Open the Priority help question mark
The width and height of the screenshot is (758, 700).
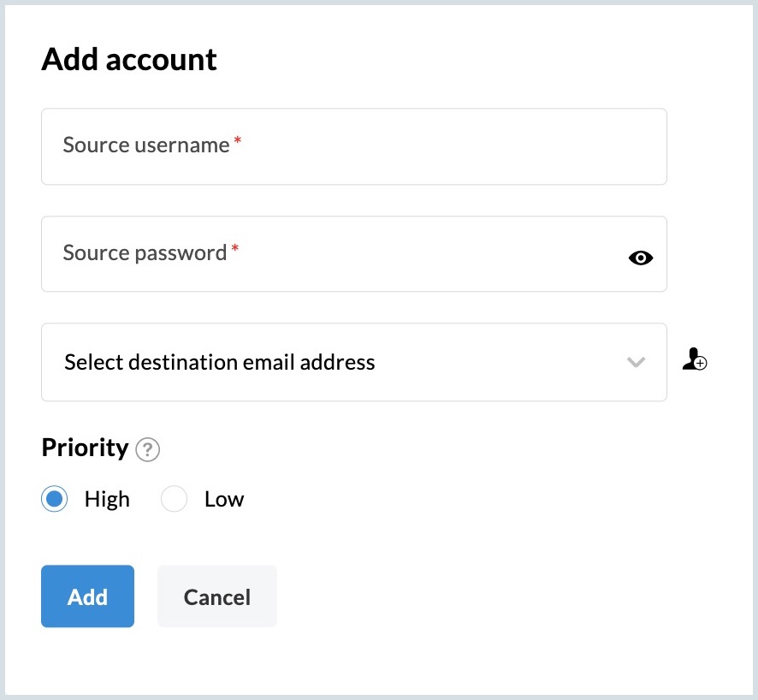coord(148,449)
